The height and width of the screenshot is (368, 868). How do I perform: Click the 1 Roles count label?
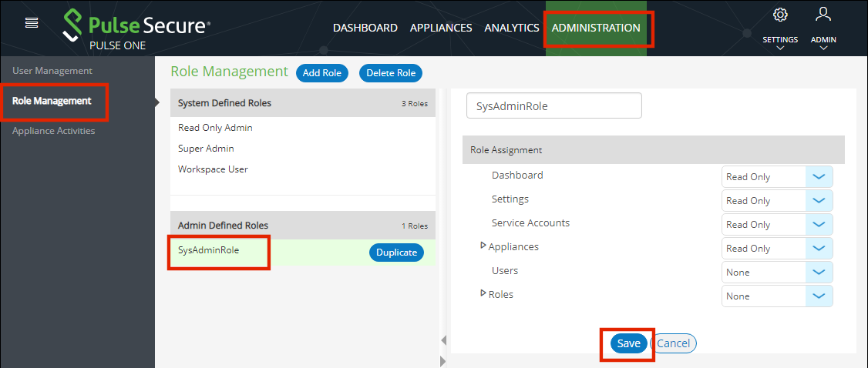[x=415, y=226]
